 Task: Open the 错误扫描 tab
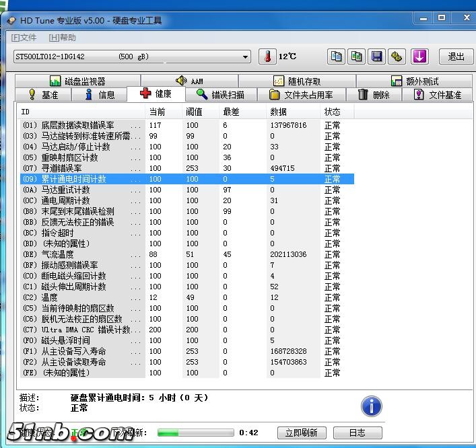[221, 95]
